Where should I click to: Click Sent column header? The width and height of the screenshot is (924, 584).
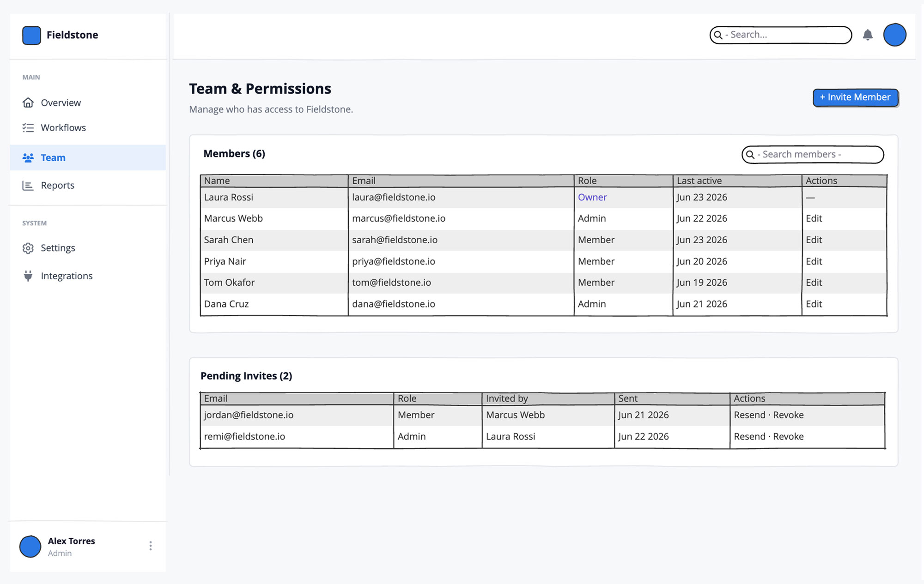click(x=672, y=398)
